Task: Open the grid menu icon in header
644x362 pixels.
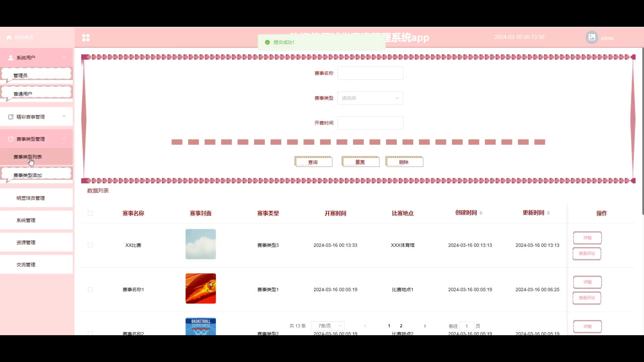Action: (x=86, y=38)
